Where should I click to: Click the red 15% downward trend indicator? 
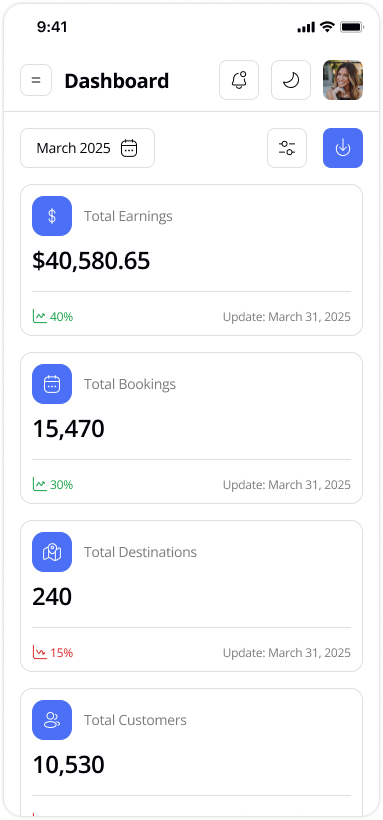53,652
